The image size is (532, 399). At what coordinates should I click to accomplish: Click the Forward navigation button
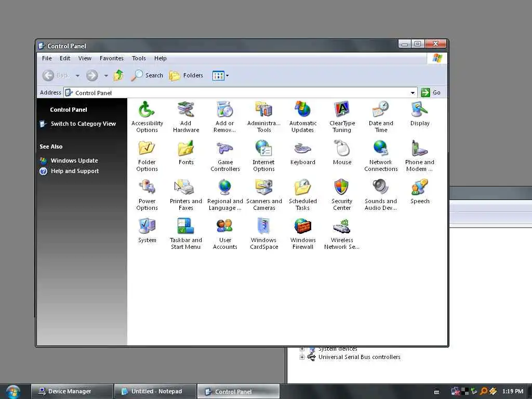(92, 75)
